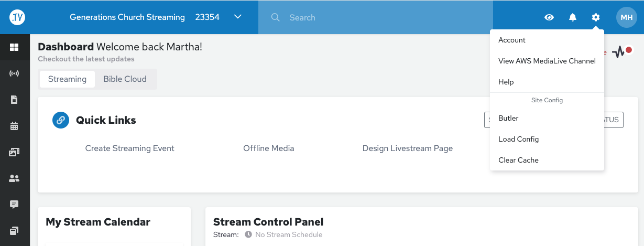Click the .TV logo icon
Viewport: 644px width, 246px height.
pos(17,17)
